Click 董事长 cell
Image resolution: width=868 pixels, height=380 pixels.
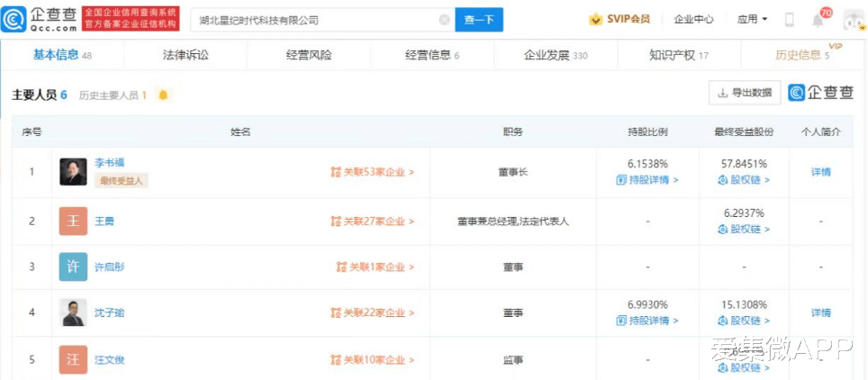[x=512, y=172]
